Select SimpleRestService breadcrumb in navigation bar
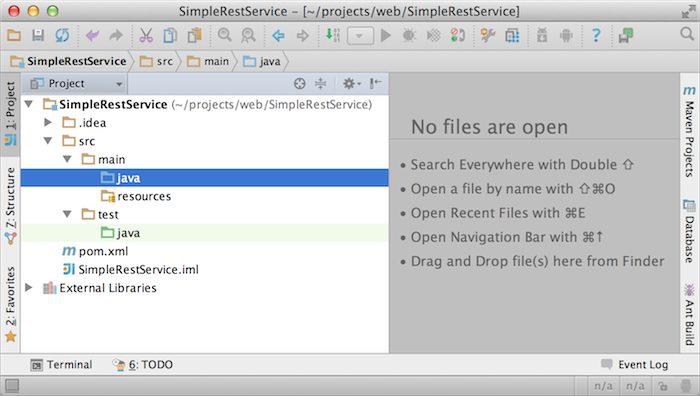Image resolution: width=700 pixels, height=396 pixels. point(68,61)
